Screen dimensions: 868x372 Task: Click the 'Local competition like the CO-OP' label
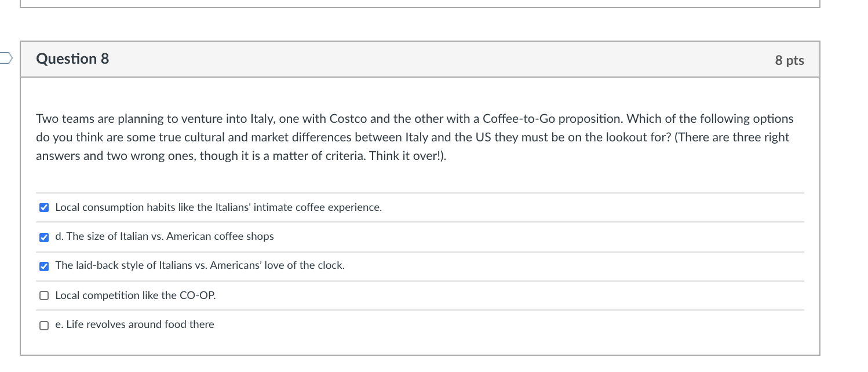click(x=135, y=296)
